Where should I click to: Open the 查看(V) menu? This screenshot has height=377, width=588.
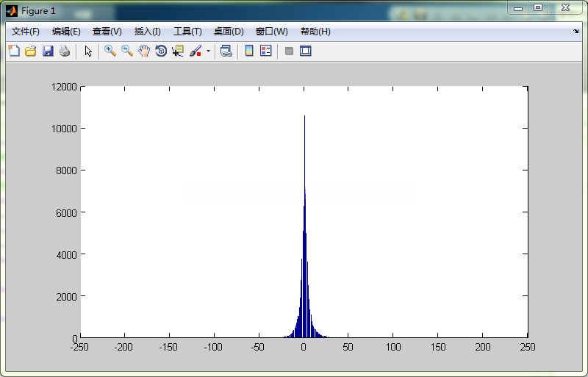click(107, 32)
